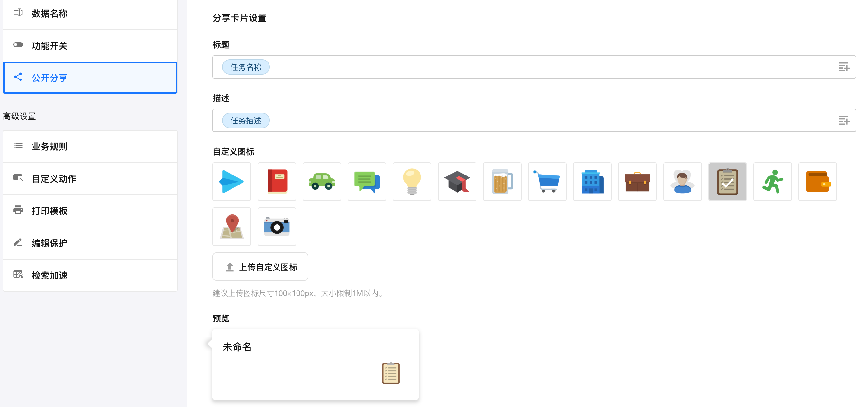
Task: Click 上传自定义图标 upload button
Action: (260, 267)
